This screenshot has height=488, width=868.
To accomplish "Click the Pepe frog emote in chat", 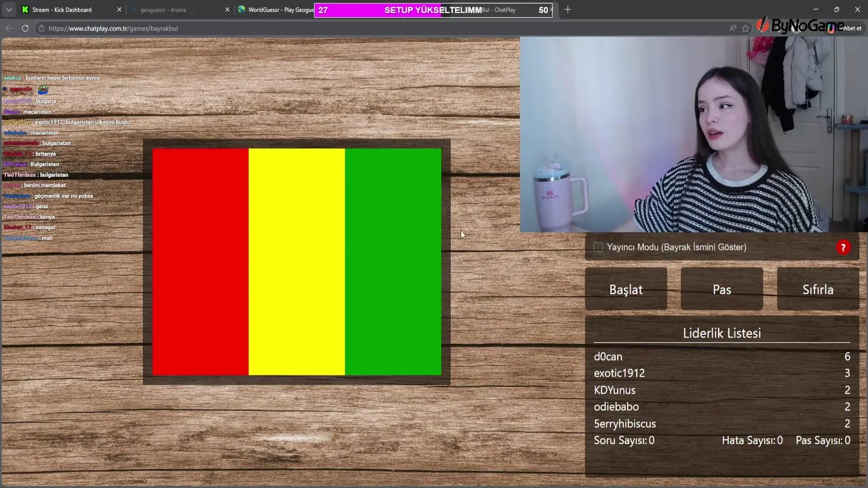I will (43, 89).
